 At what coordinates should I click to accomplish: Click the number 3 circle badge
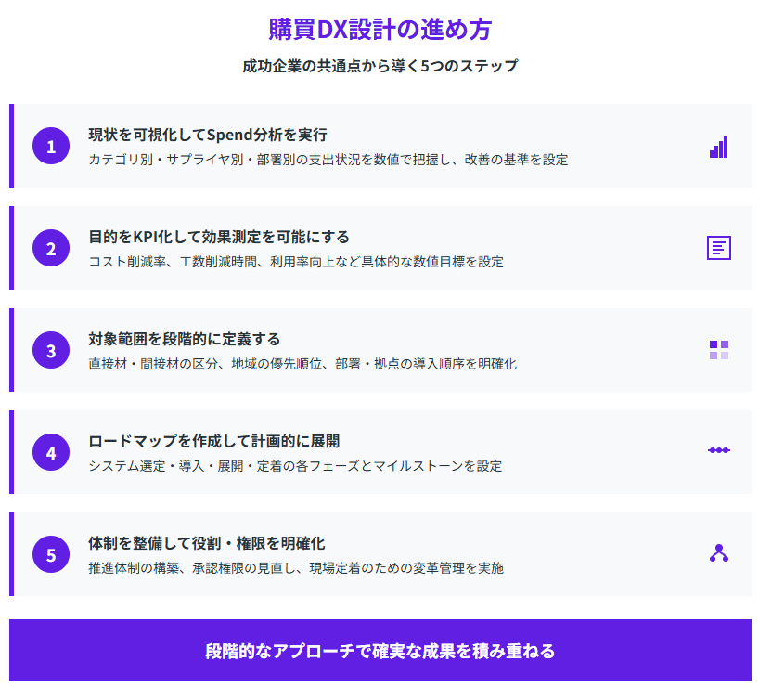(x=51, y=351)
